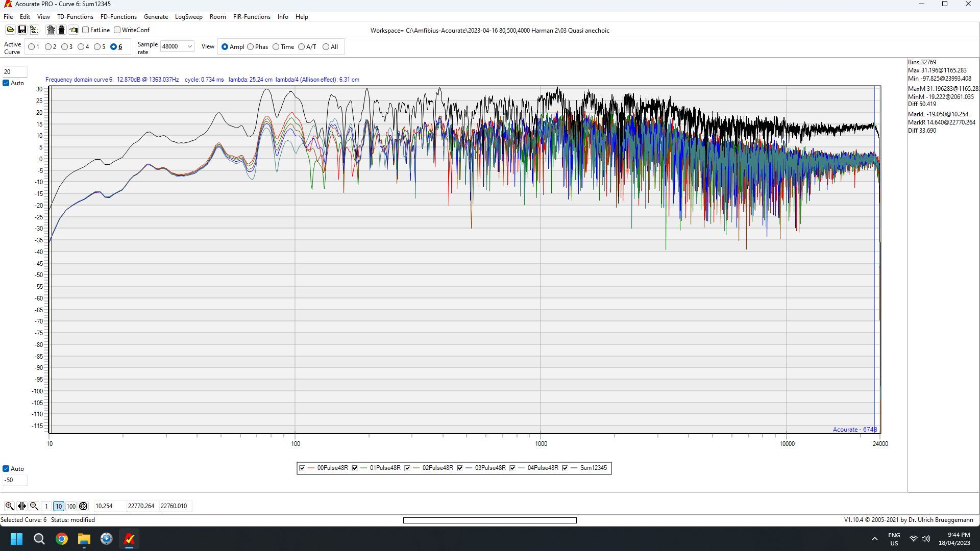Open the FIR-Functions menu
Viewport: 980px width, 551px height.
(251, 16)
